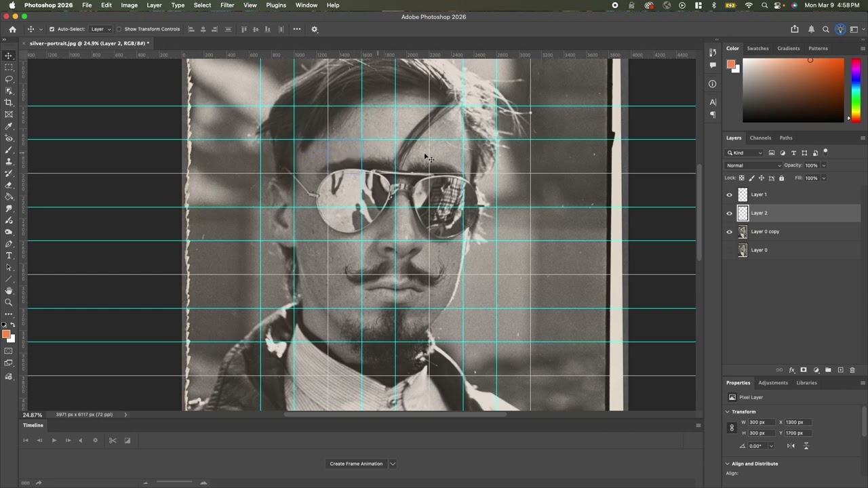The width and height of the screenshot is (868, 488).
Task: Select the Rectangular Marquee tool
Action: (x=9, y=67)
